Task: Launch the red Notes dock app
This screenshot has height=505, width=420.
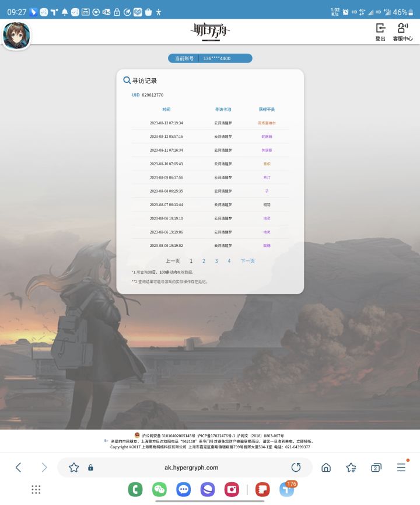Action: [x=262, y=490]
